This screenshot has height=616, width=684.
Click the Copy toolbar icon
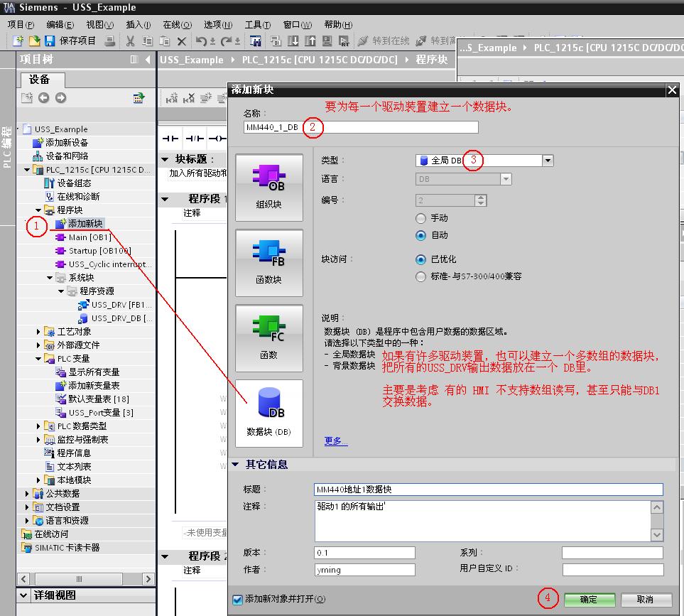click(x=148, y=41)
